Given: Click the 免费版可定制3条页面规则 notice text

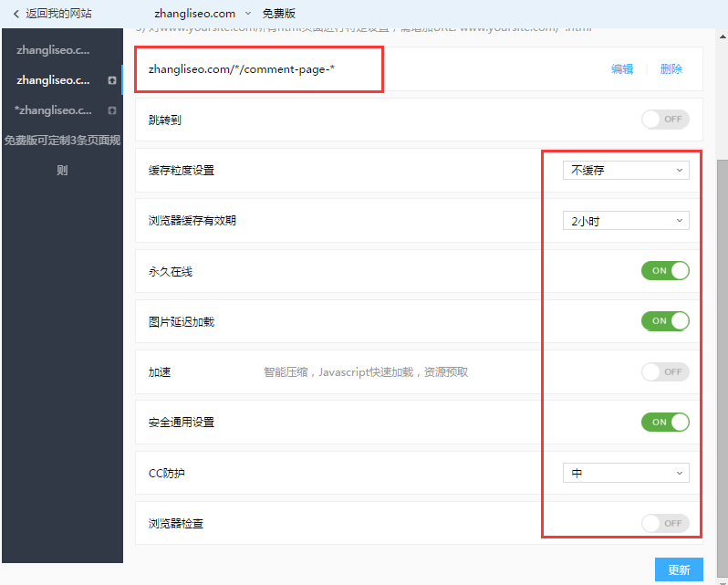Looking at the screenshot, I should [x=62, y=155].
